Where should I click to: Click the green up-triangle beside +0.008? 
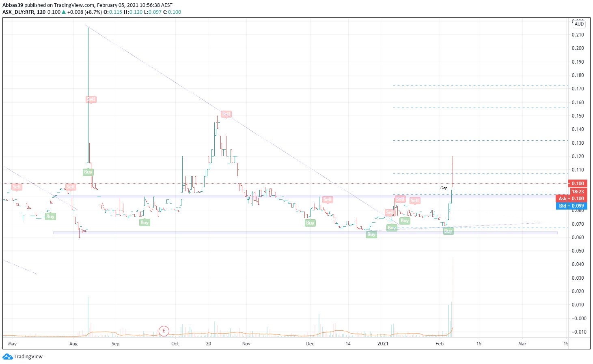[64, 12]
